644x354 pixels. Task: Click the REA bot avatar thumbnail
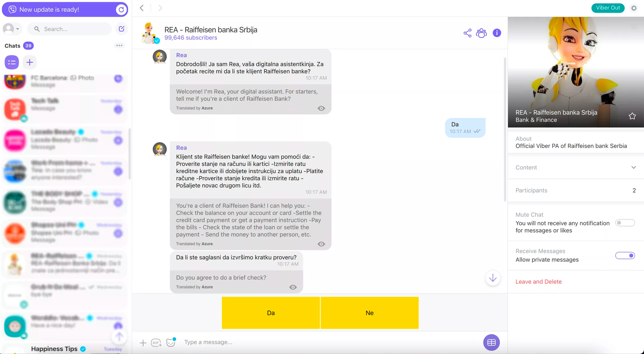click(x=150, y=33)
